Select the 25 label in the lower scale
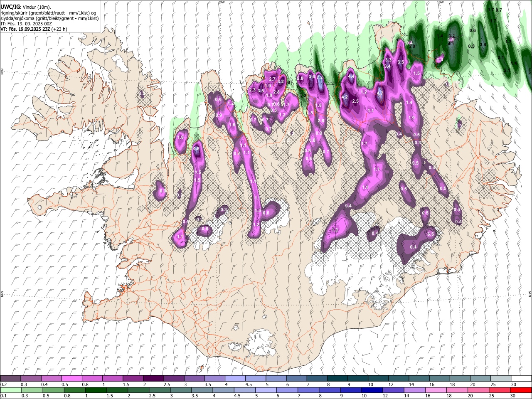Screen dimensions: 532x399 tap(491, 396)
